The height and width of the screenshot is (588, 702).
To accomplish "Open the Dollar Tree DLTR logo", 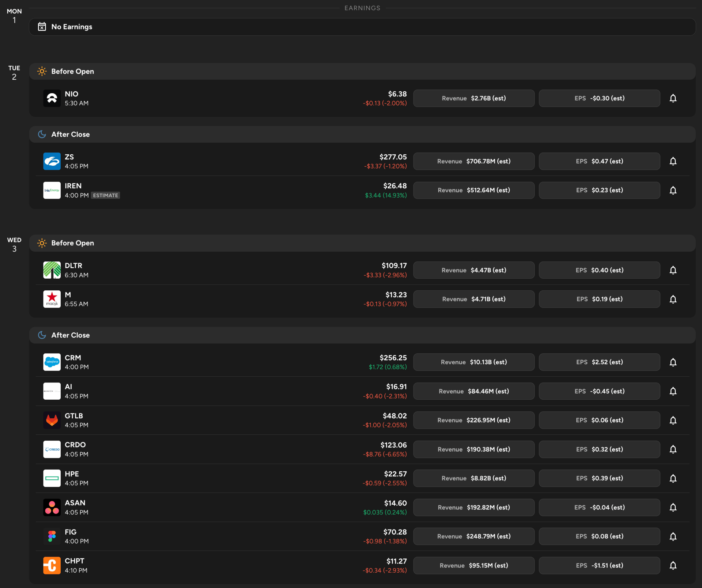I will click(x=52, y=270).
